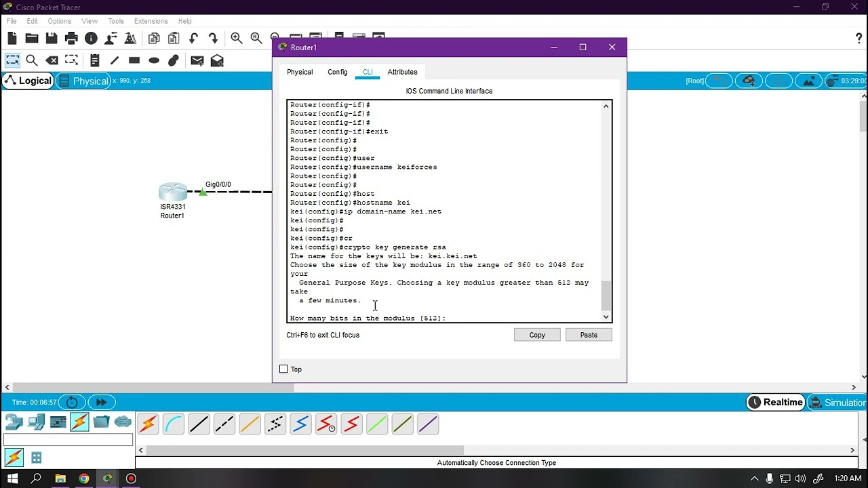Viewport: 868px width, 488px height.
Task: Pick the Copper Straight-Through black cable
Action: [x=199, y=424]
